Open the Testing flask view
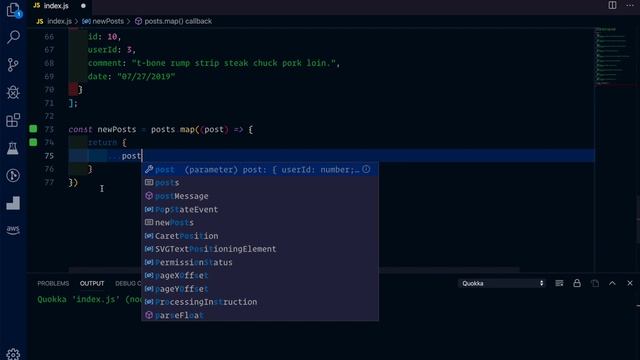This screenshot has width=640, height=360. pyautogui.click(x=13, y=148)
